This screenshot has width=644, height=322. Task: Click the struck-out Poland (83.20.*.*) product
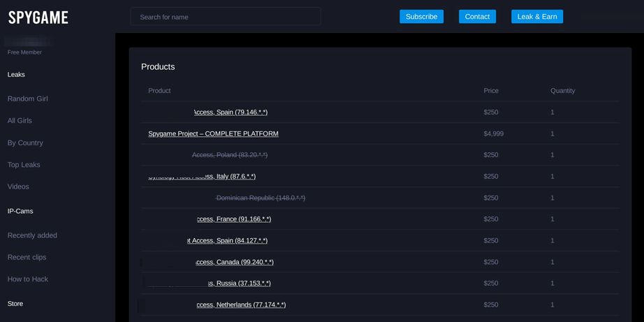click(x=230, y=155)
